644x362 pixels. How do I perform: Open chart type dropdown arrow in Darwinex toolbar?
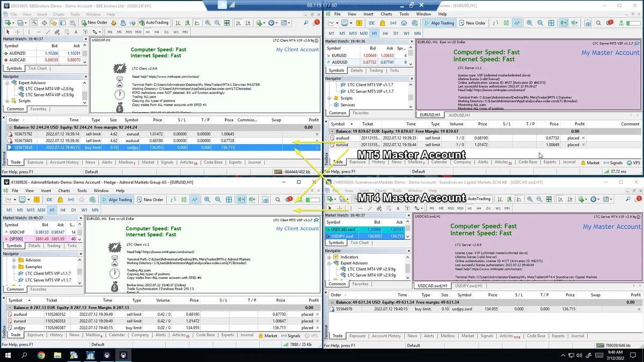337,23
